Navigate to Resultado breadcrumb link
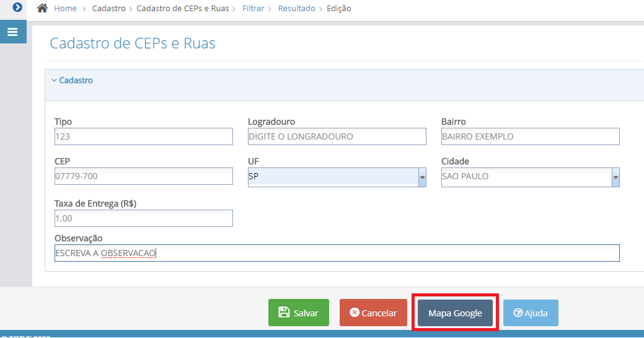Screen dimensions: 644x338 pos(296,8)
